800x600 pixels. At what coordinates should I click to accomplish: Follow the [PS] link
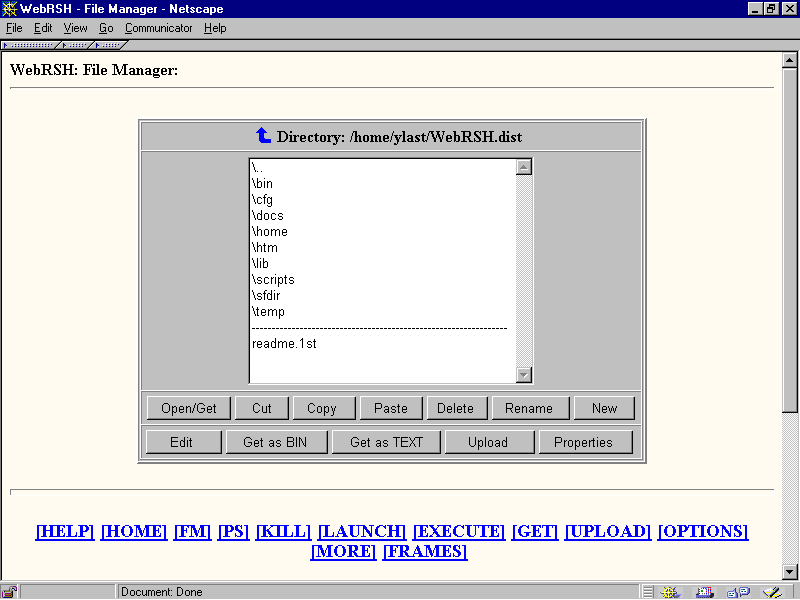(233, 531)
